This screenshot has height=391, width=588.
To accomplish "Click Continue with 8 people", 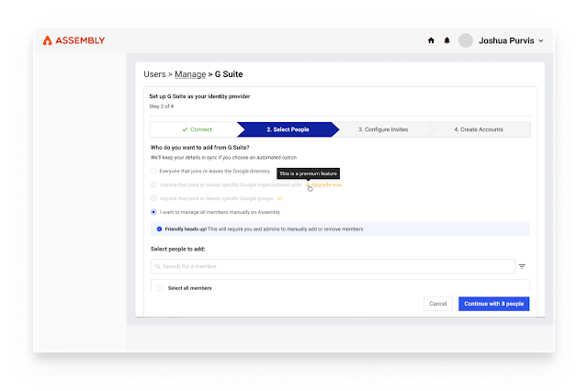I will click(x=494, y=304).
